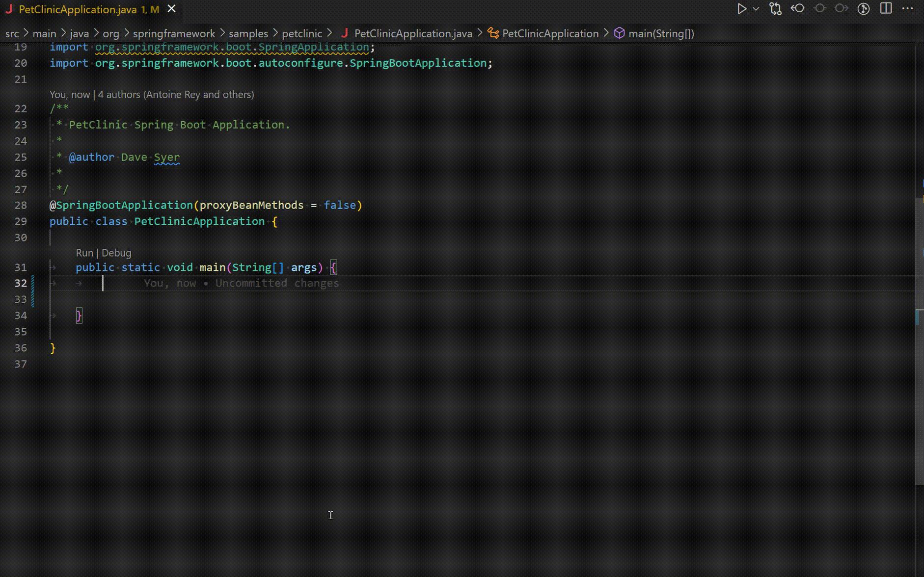Toggle file blame git circle icon

[864, 9]
